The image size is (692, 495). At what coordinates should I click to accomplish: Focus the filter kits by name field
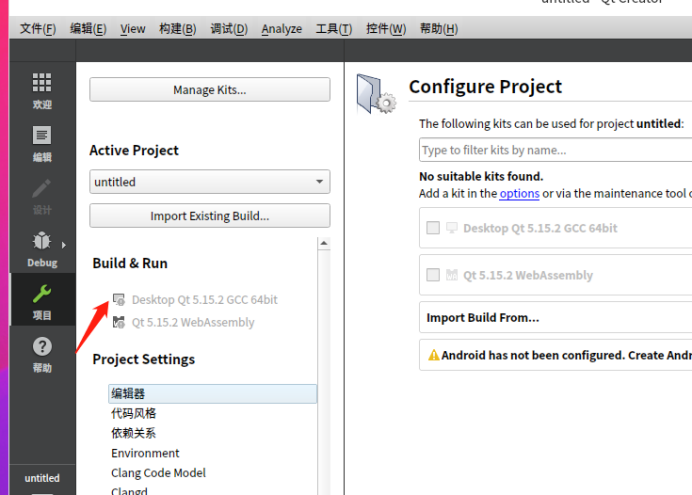[x=555, y=150]
